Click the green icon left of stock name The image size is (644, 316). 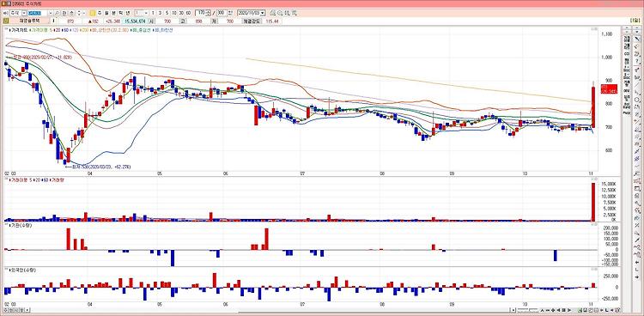5,20
